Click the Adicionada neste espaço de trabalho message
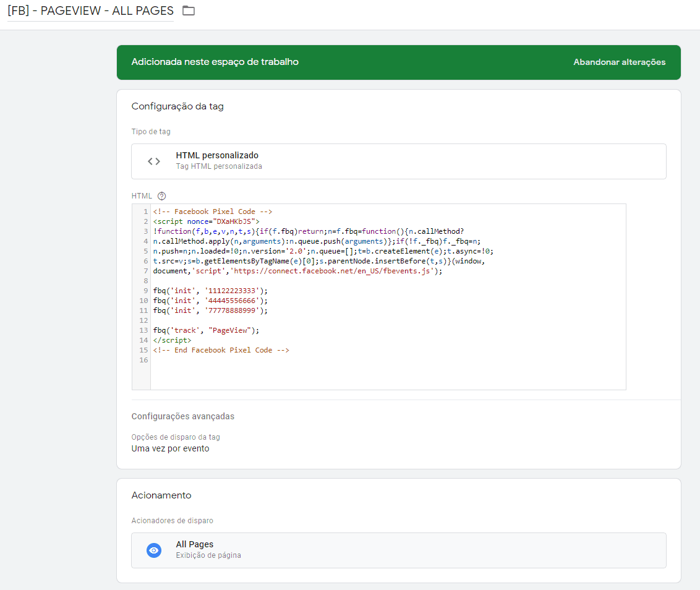The image size is (700, 590). pyautogui.click(x=215, y=62)
